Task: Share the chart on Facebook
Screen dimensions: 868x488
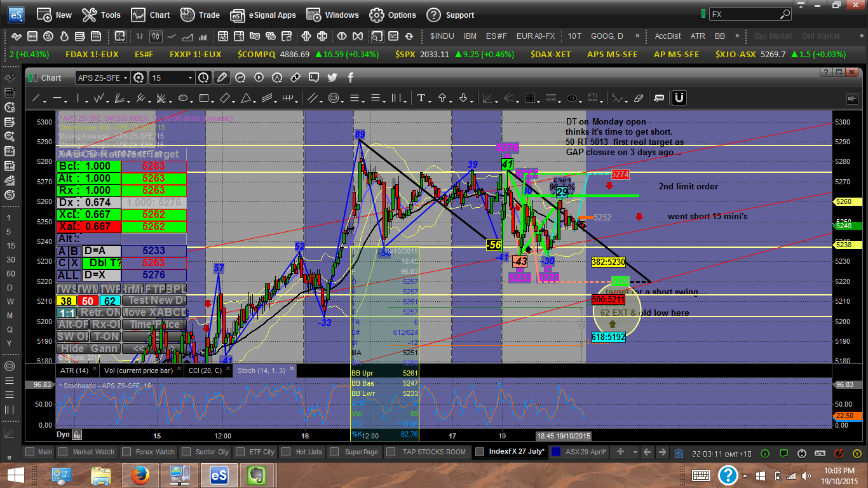Action: 351,78
